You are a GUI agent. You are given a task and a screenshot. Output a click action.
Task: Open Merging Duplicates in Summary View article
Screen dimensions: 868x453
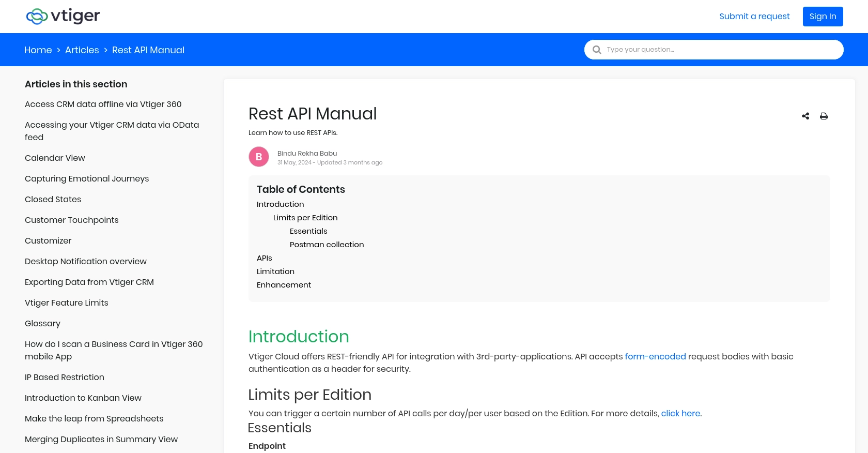tap(101, 439)
